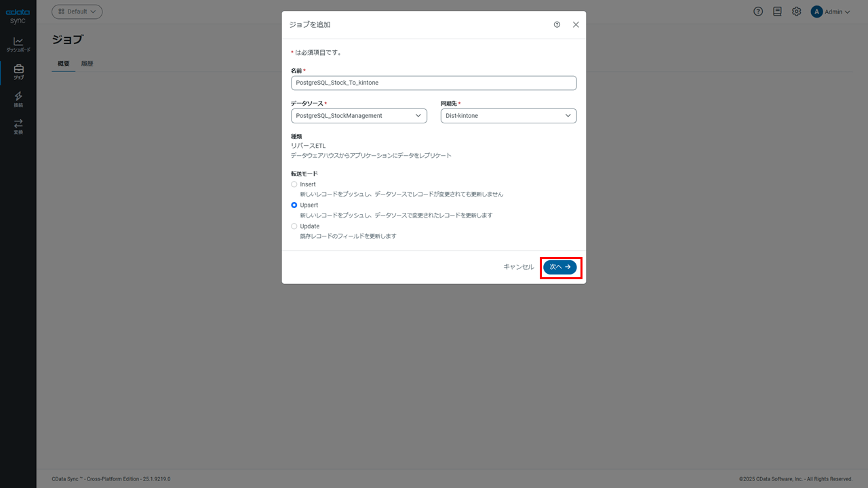Click the job name input field
The image size is (868, 488).
coord(434,83)
